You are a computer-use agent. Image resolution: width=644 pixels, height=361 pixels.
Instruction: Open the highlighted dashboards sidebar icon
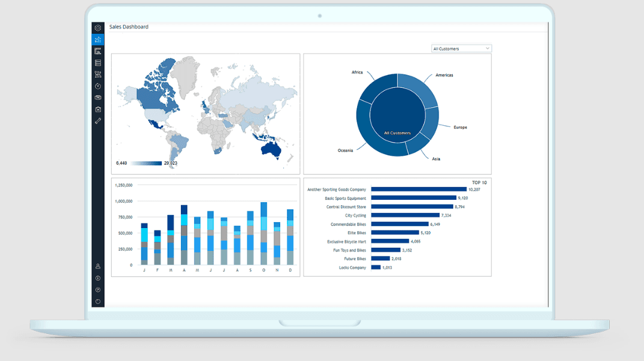98,40
